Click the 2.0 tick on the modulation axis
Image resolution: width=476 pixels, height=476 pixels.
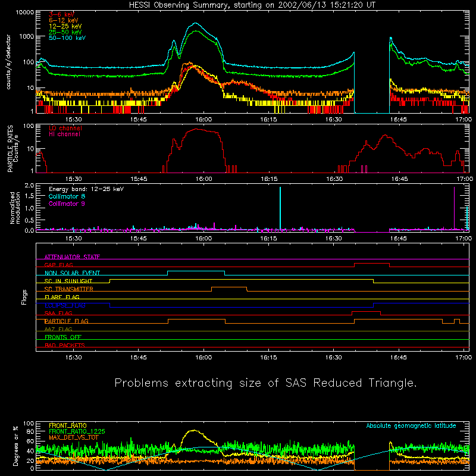[29, 185]
